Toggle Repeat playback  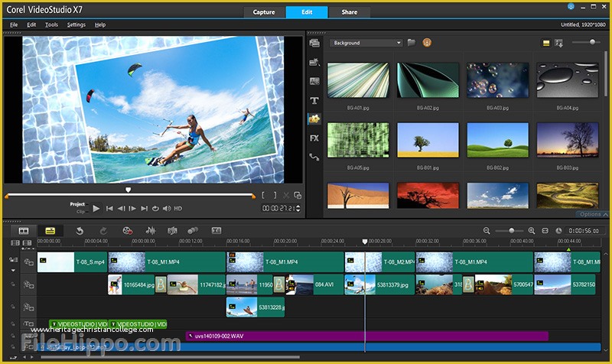tap(155, 209)
